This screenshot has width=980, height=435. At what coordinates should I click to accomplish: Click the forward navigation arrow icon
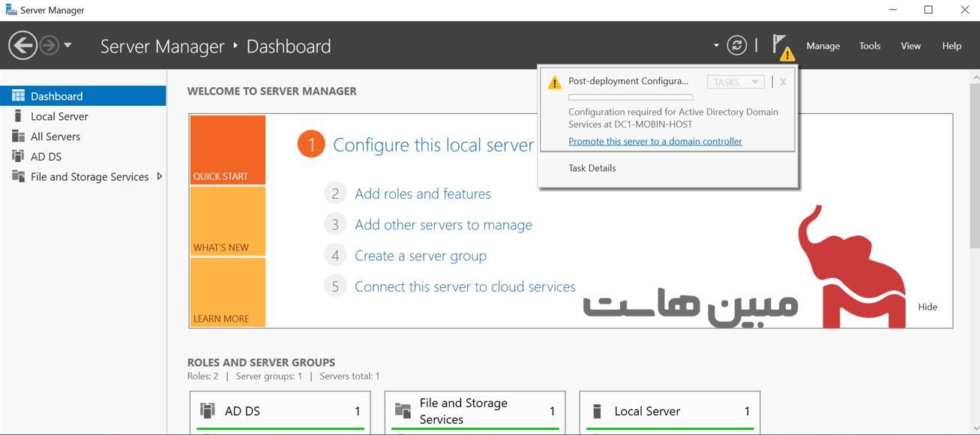tap(49, 46)
